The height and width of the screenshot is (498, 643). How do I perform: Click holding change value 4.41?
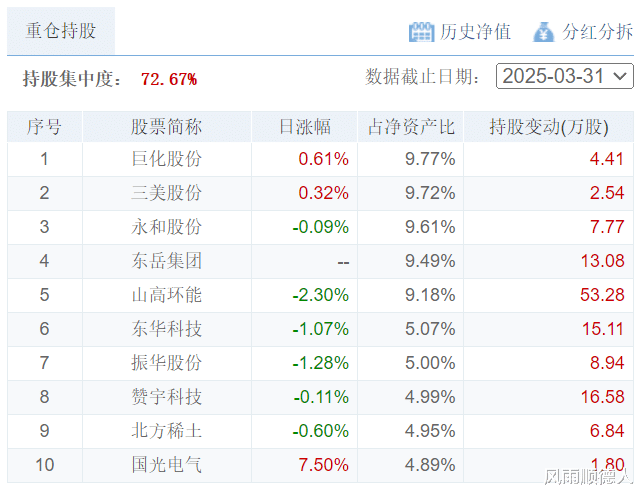coord(607,159)
